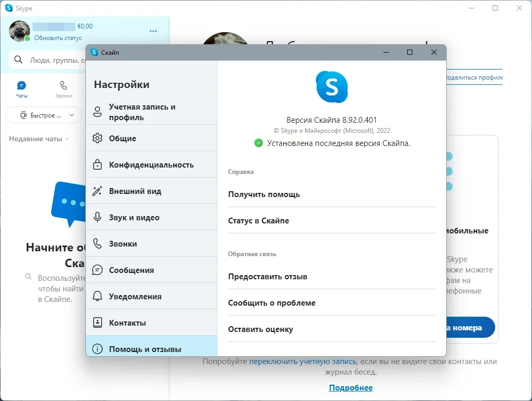Maximize the Скайп settings window
The width and height of the screenshot is (532, 401).
410,52
